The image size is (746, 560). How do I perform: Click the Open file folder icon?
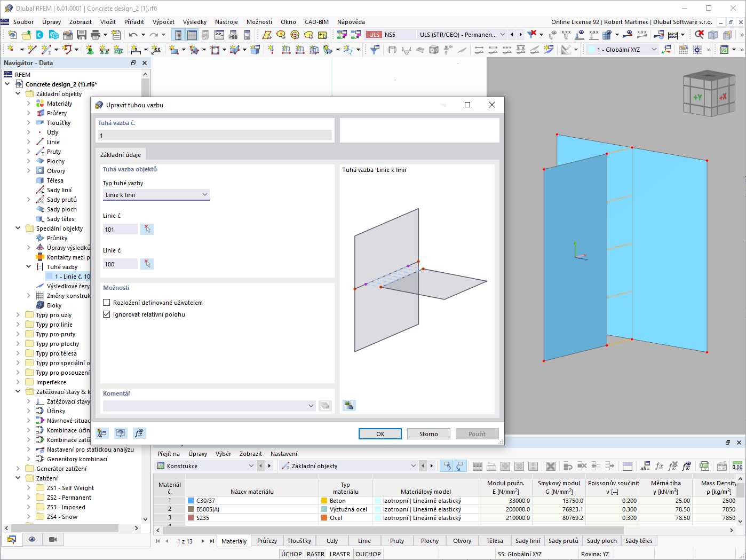pyautogui.click(x=26, y=35)
